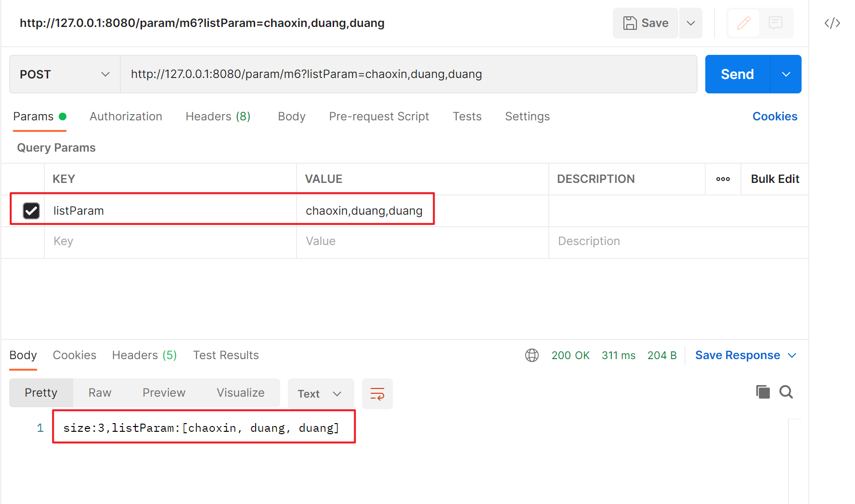This screenshot has width=855, height=504.
Task: Open the Pre-request Script tab
Action: (379, 116)
